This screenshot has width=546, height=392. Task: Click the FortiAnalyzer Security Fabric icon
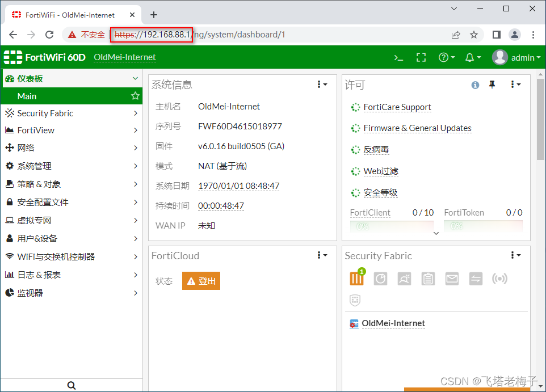(x=380, y=279)
